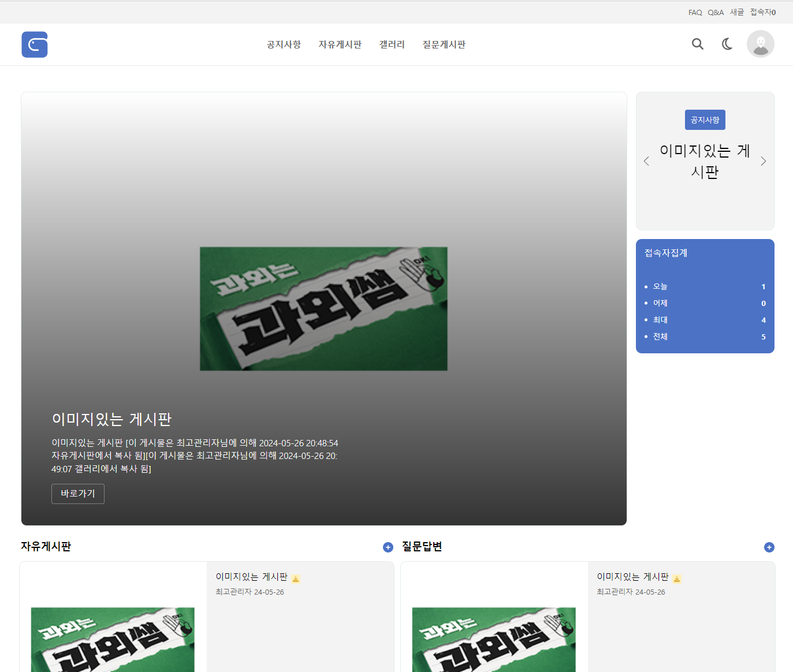Advance to next notice slide
793x672 pixels.
click(763, 161)
